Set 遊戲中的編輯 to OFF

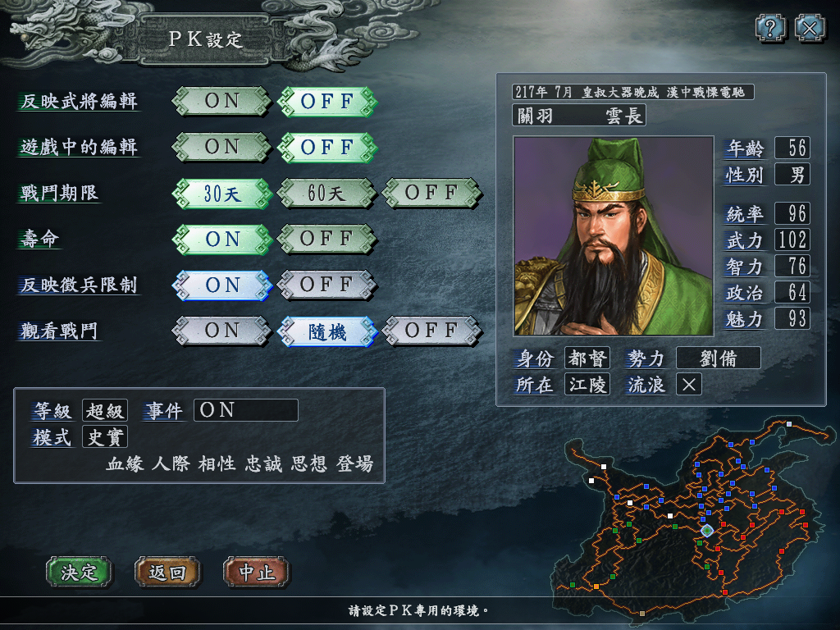pos(326,147)
